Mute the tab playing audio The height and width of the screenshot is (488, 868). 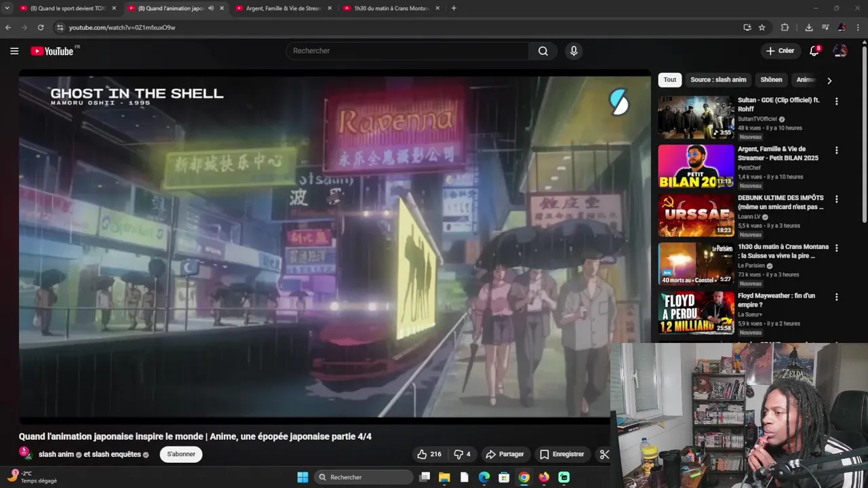[x=211, y=8]
